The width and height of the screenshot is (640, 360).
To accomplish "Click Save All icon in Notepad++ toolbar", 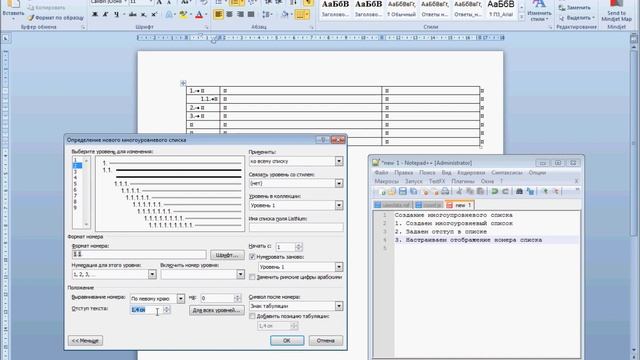I will (413, 191).
